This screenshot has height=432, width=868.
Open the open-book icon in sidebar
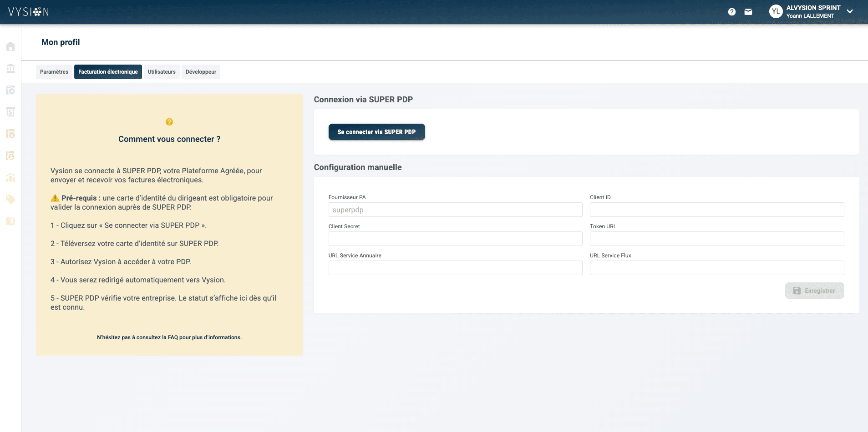10,221
